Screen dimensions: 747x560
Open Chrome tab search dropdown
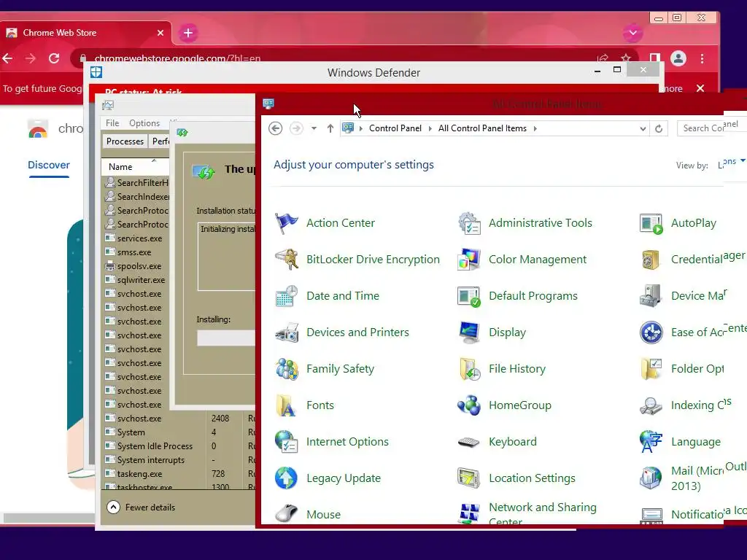point(632,33)
